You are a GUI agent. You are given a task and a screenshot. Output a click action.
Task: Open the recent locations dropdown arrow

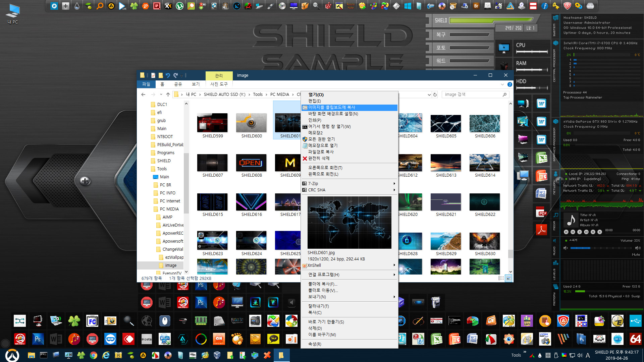pyautogui.click(x=161, y=95)
